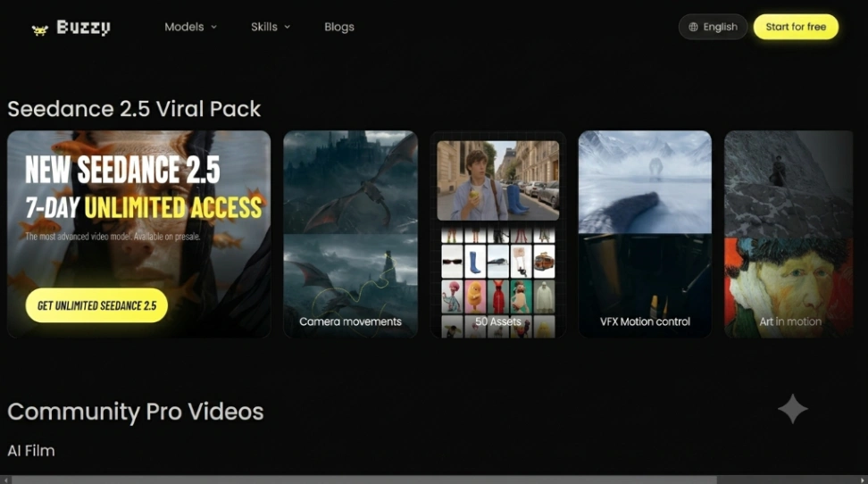The image size is (868, 484).
Task: Click the scrollbar right arrow
Action: pos(863,480)
